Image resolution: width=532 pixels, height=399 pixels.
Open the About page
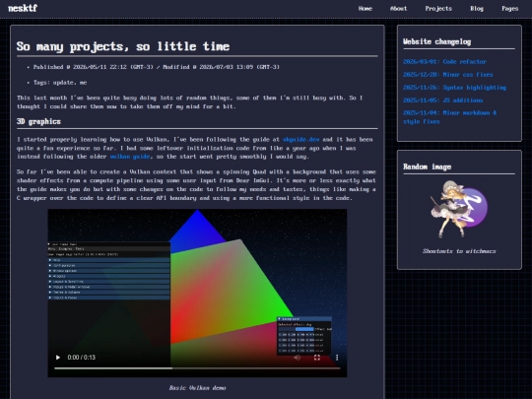(398, 9)
